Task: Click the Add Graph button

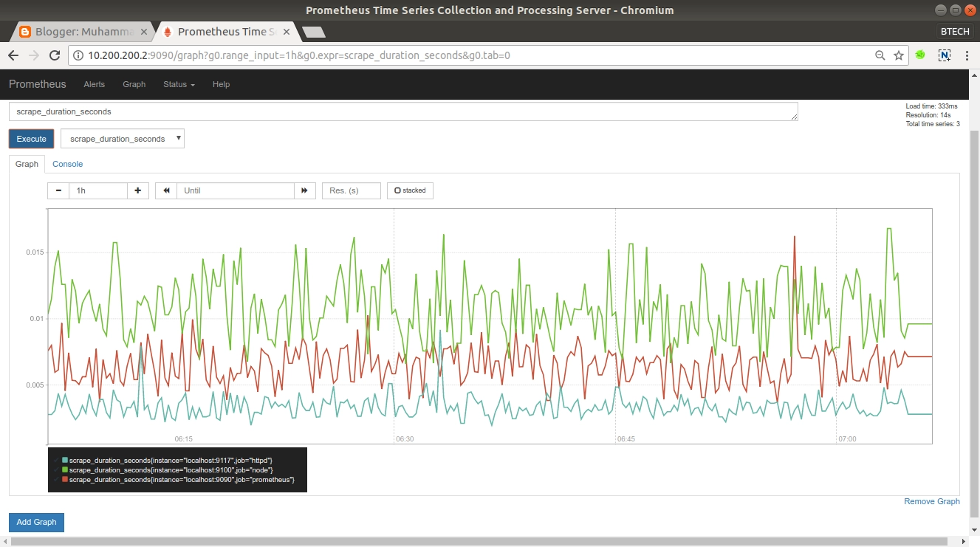Action: tap(36, 522)
